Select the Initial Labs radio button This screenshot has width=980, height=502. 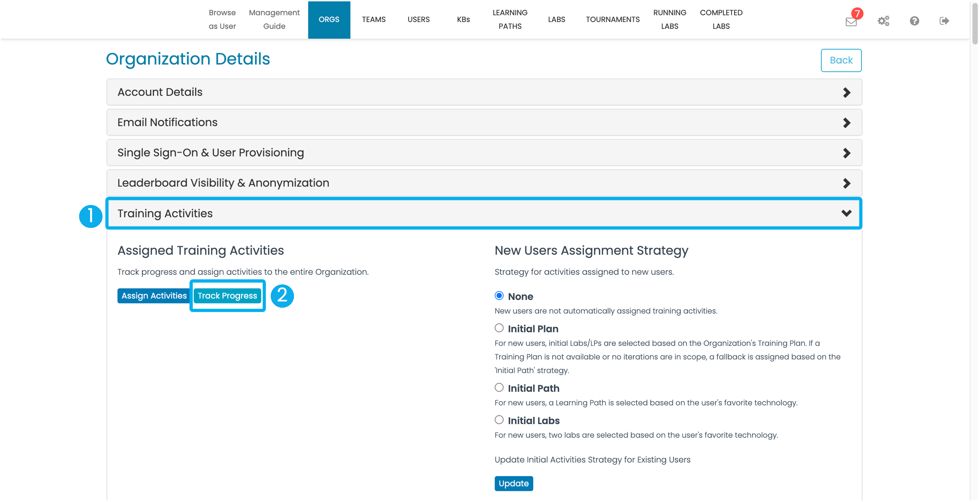coord(499,420)
